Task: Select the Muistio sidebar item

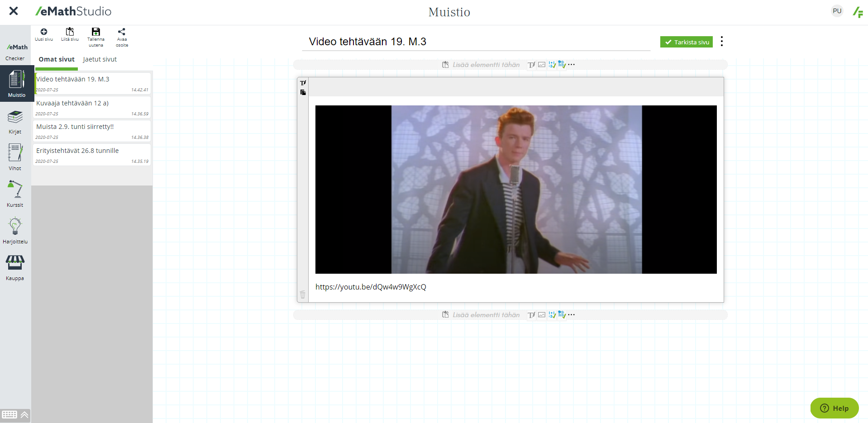Action: [17, 84]
